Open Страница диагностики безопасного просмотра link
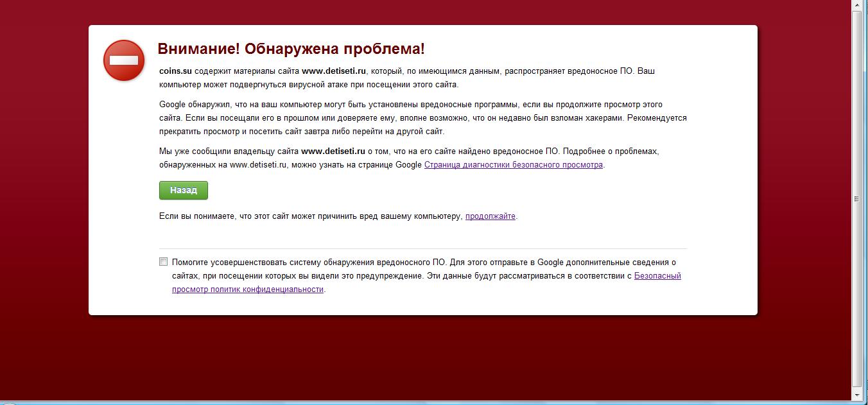Image resolution: width=868 pixels, height=405 pixels. tap(513, 165)
